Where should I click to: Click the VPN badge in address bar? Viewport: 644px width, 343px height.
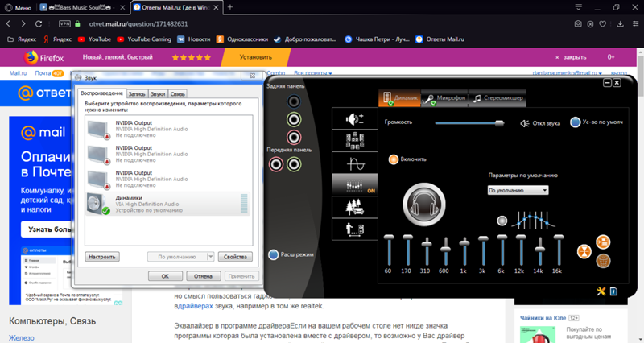point(65,24)
